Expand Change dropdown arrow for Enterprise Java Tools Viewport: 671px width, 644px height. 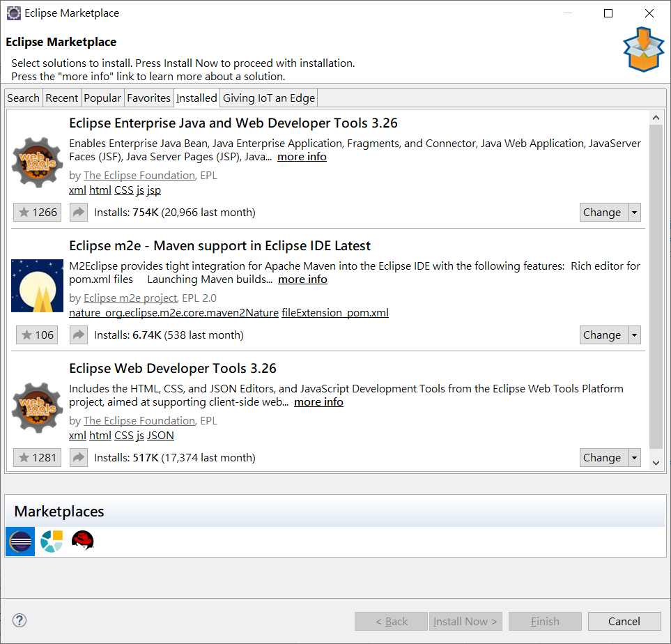634,213
